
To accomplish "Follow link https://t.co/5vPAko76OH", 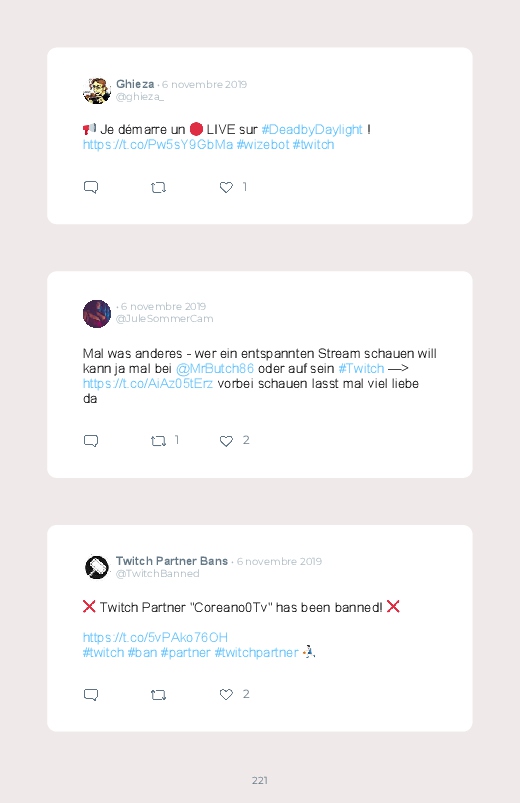I will tap(155, 638).
